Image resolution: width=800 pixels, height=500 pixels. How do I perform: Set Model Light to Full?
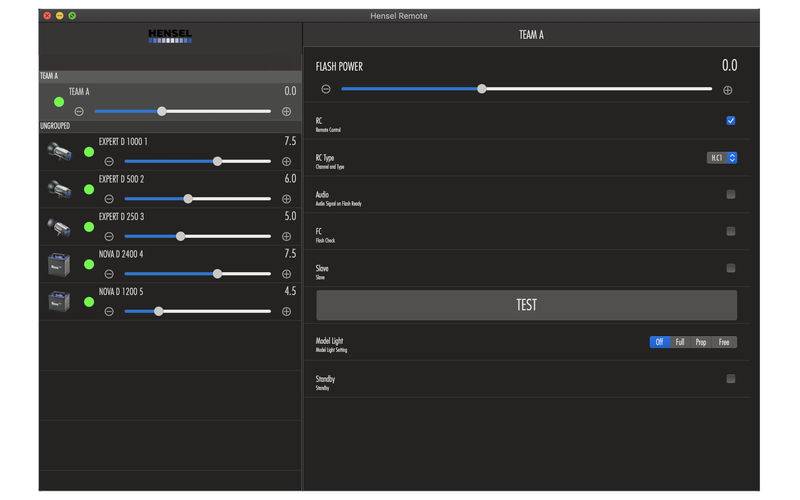click(680, 342)
